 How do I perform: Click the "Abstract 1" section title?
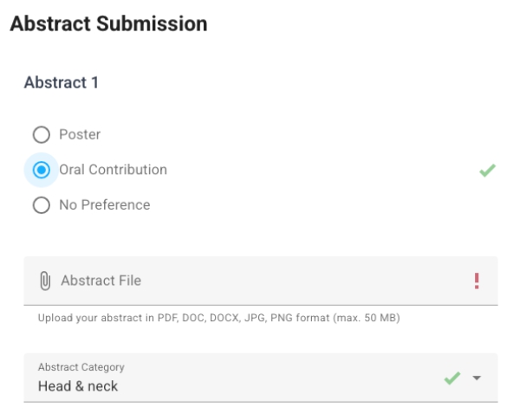61,83
